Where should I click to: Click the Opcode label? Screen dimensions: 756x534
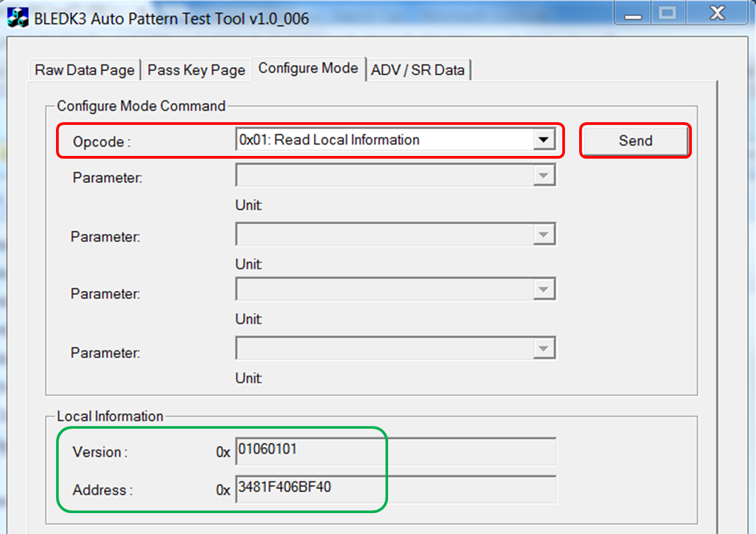[99, 142]
